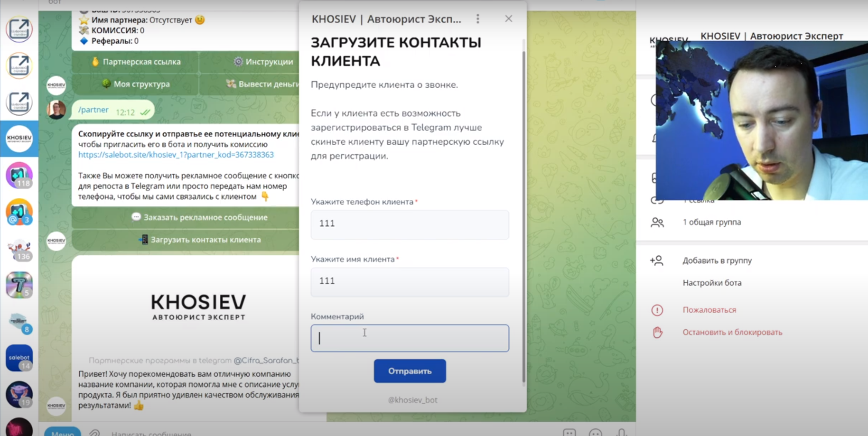Submit the form with the Отправить button
This screenshot has width=868, height=436.
[x=410, y=371]
